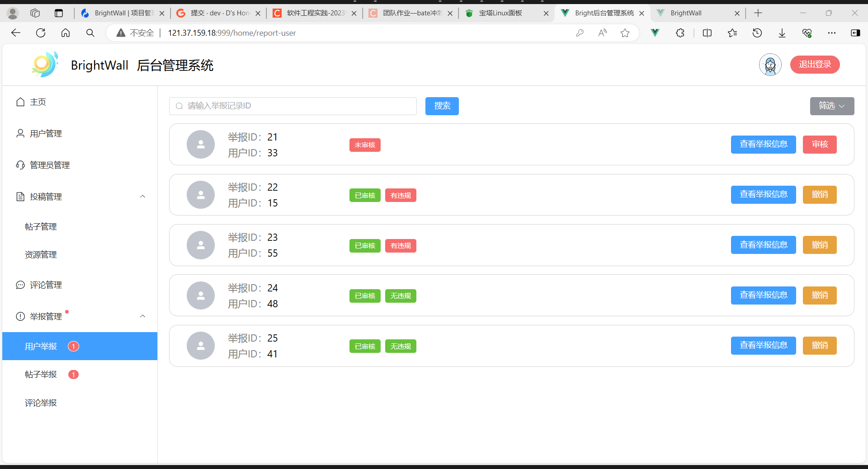
Task: Click 撤销 for report ID 22
Action: click(x=820, y=195)
